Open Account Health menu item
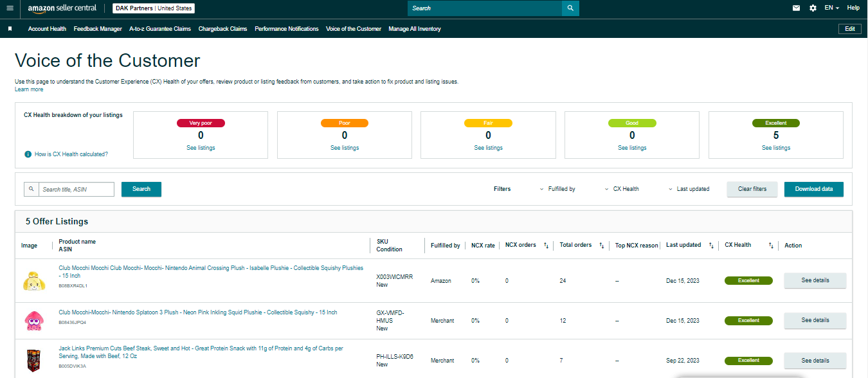Viewport: 868px width, 378px height. pos(47,29)
